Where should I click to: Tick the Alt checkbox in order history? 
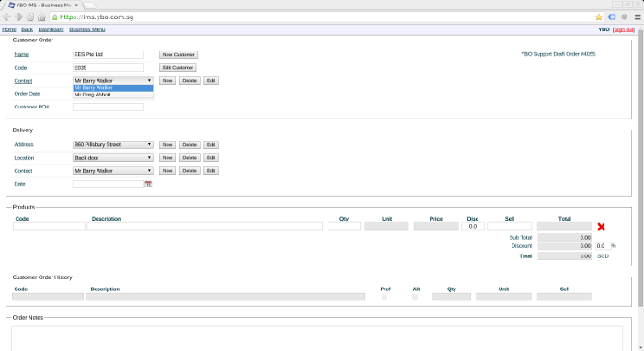point(415,297)
